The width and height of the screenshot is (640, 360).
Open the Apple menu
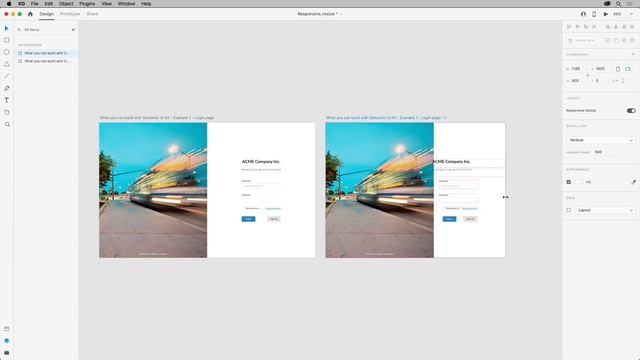tap(9, 4)
